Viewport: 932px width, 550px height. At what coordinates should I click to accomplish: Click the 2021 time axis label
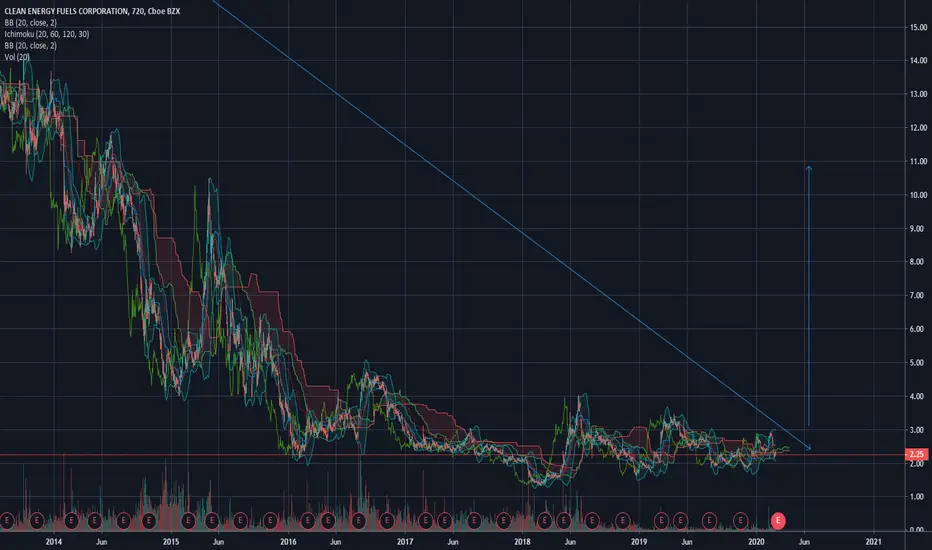coord(873,542)
